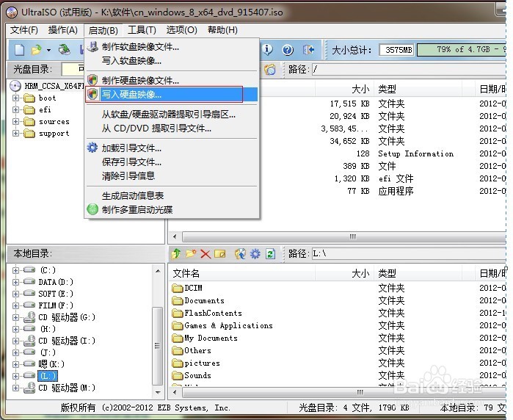Expand the support folder in disc tree

click(x=15, y=133)
